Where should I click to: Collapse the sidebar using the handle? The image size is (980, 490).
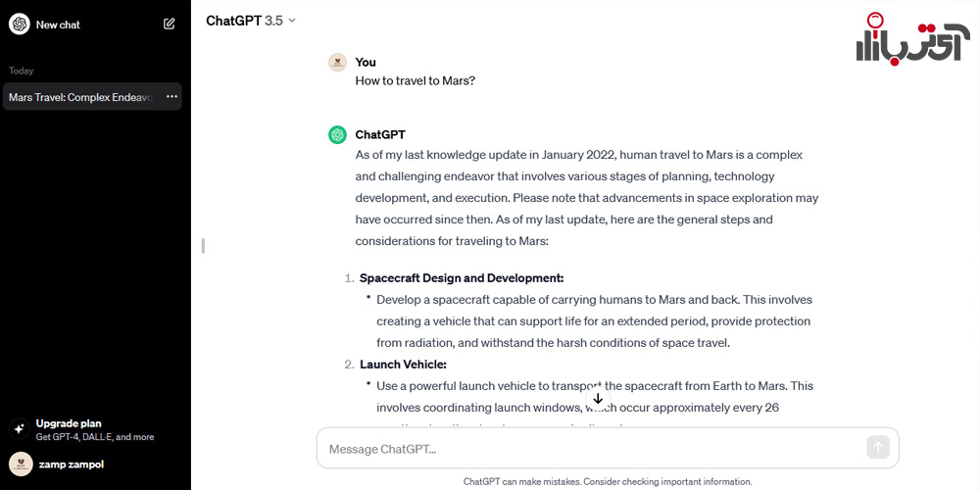[x=203, y=246]
